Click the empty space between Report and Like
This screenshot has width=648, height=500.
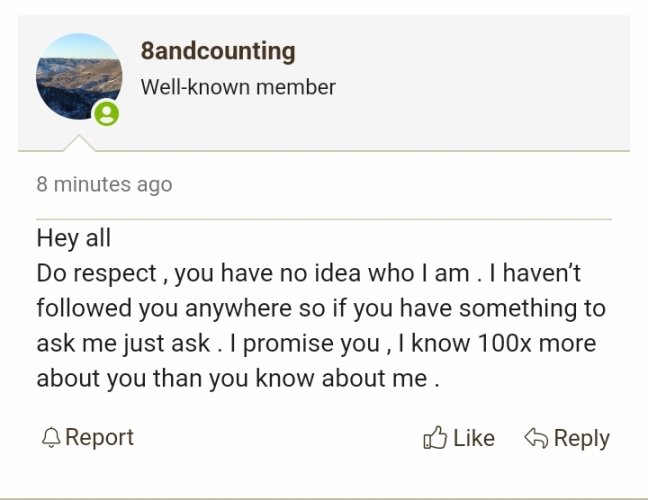278,438
